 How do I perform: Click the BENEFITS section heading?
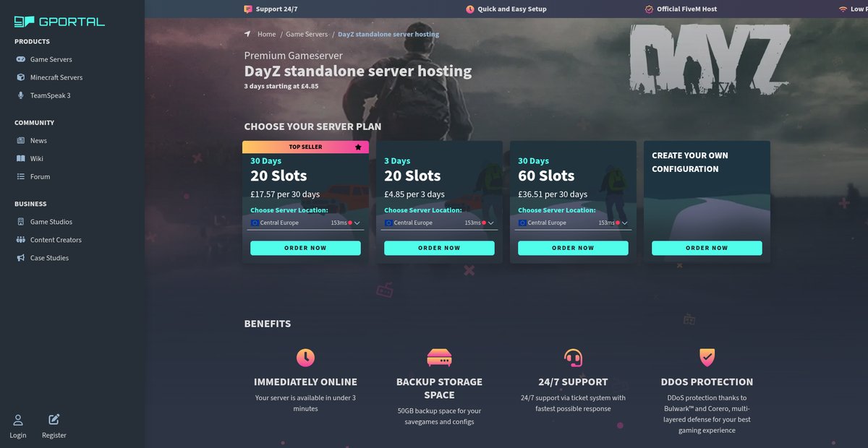pos(268,324)
